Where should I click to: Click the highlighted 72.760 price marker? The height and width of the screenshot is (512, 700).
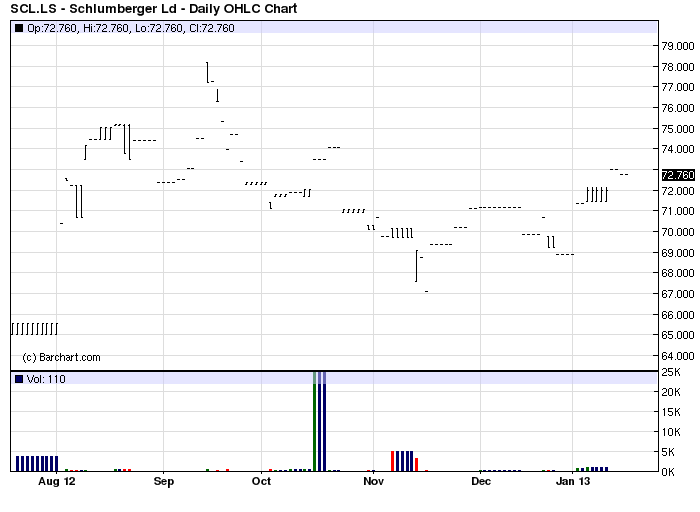tap(678, 175)
